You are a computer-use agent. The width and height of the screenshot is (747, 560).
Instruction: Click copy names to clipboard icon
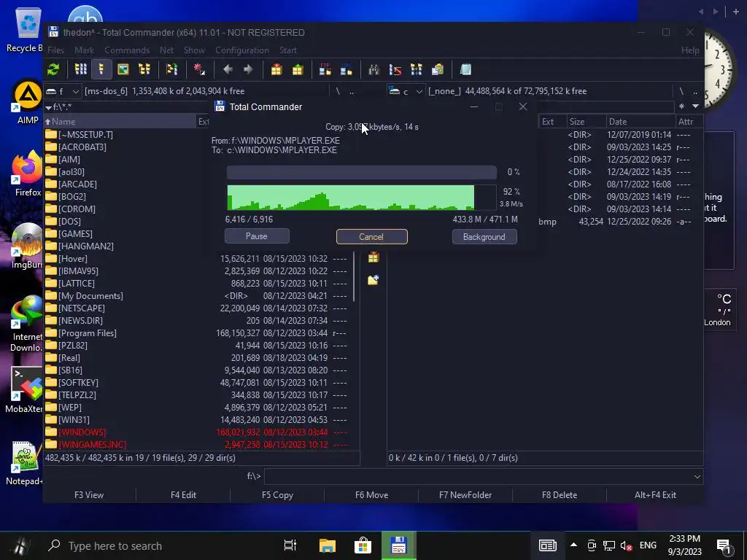click(437, 69)
